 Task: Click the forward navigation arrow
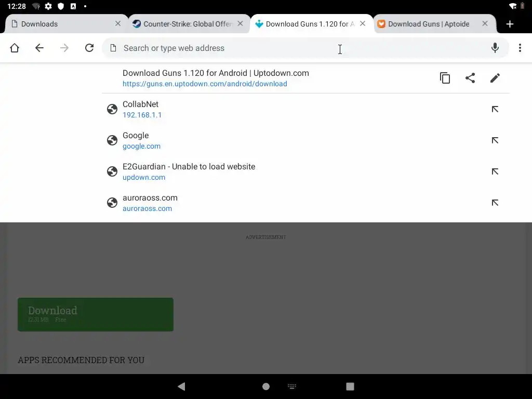[64, 48]
